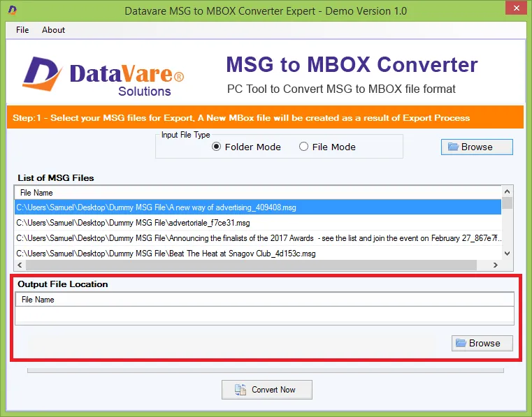This screenshot has height=417, width=532.
Task: Click left arrow of horizontal scrollbar
Action: tap(20, 265)
